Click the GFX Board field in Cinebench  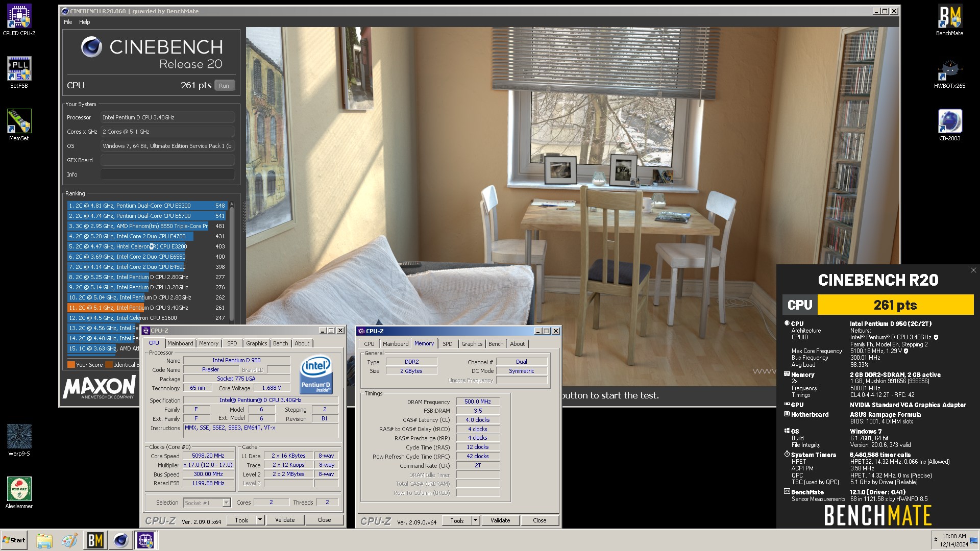click(167, 160)
